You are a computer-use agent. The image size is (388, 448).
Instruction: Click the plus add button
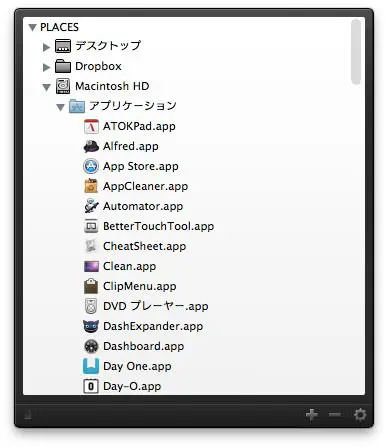tap(312, 415)
